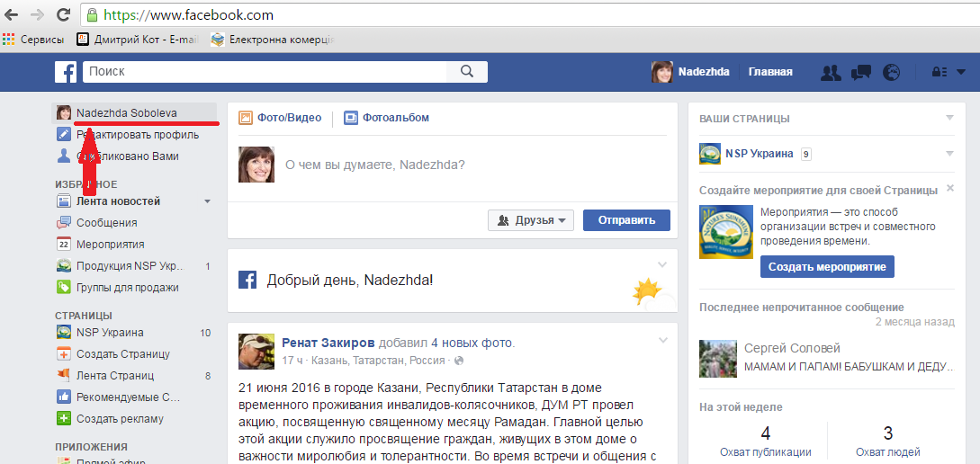
Task: Open Лента Страниц in sidebar
Action: (115, 376)
